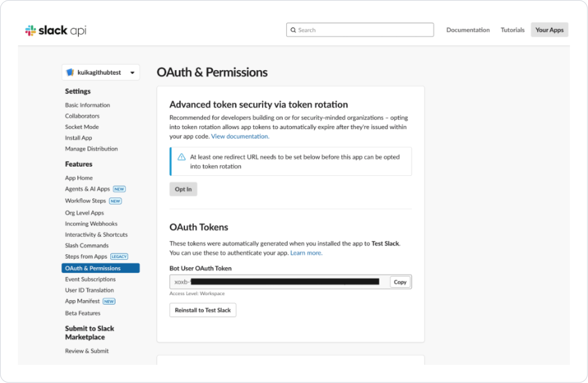Open Steps from Apps
The image size is (588, 383).
point(86,256)
